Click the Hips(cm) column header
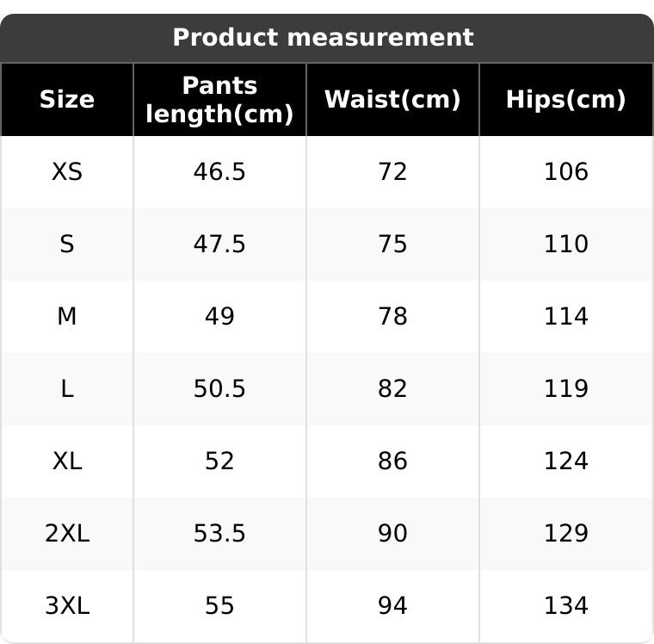 pyautogui.click(x=565, y=100)
